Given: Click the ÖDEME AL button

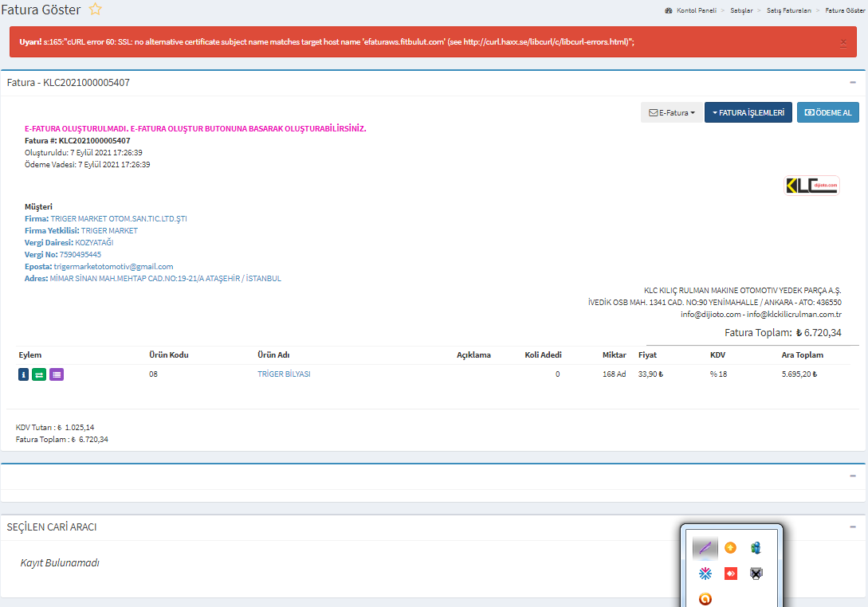Looking at the screenshot, I should pyautogui.click(x=828, y=113).
